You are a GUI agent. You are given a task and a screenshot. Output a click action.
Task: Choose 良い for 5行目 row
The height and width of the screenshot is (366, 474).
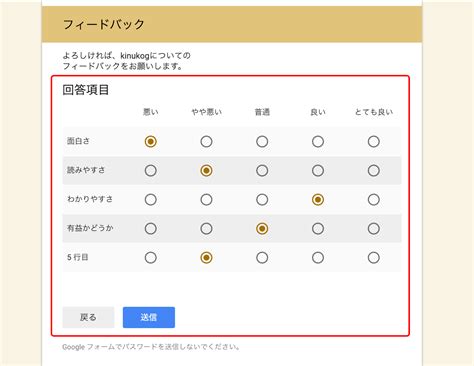[318, 257]
